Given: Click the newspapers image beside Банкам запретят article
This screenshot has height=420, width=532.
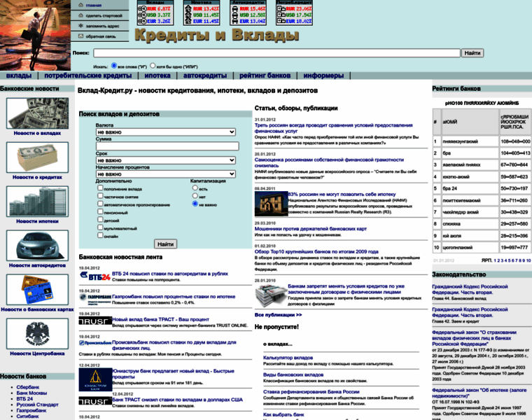Looking at the screenshot, I should click(271, 296).
